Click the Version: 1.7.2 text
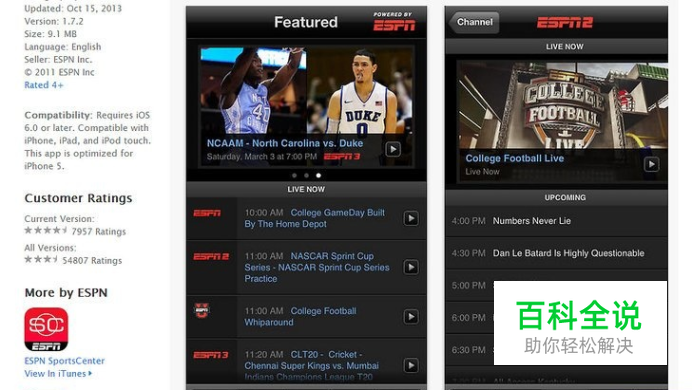The image size is (692, 390). [54, 21]
